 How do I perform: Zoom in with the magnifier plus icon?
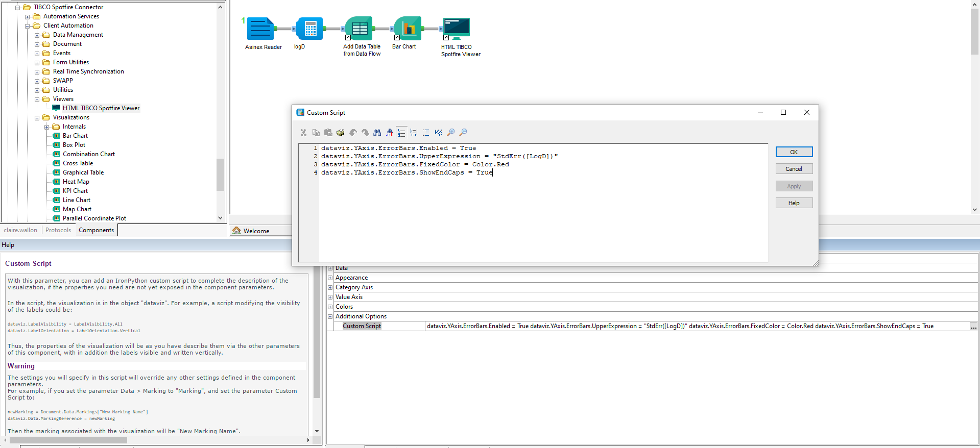tap(451, 133)
